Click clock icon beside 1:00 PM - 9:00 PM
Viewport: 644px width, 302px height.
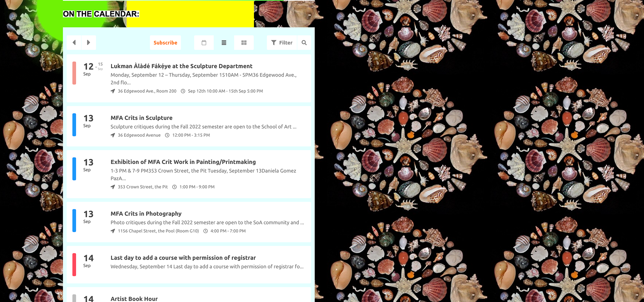(174, 187)
